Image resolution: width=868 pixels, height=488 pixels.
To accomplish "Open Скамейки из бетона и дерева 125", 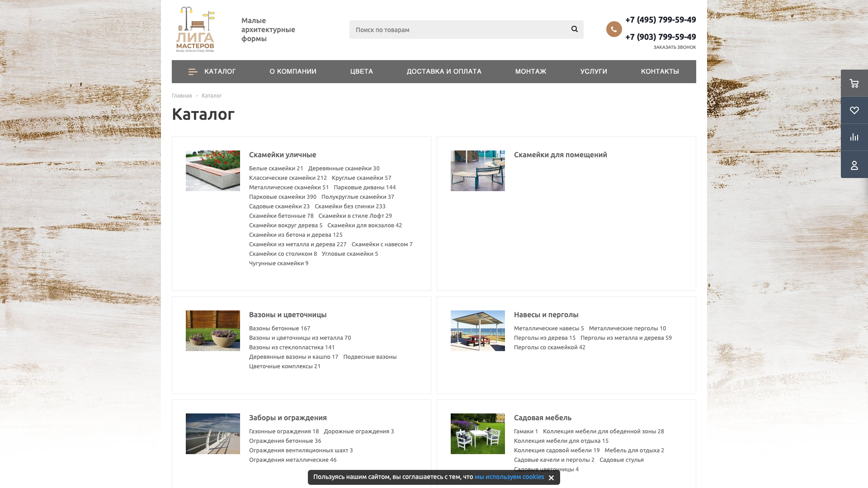I will [296, 235].
